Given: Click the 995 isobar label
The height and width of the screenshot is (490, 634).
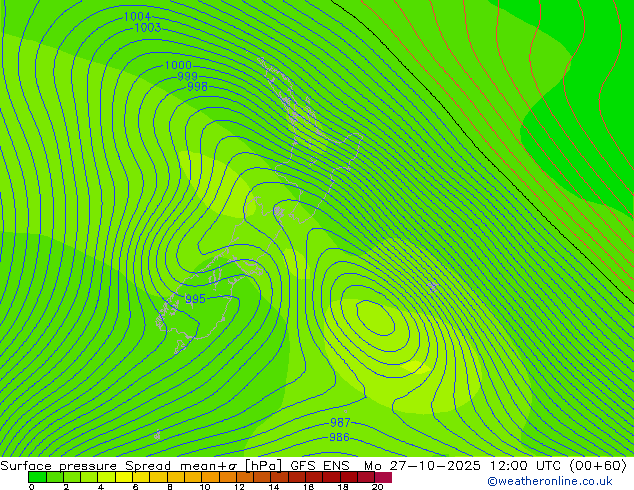Looking at the screenshot, I should click(x=195, y=299).
